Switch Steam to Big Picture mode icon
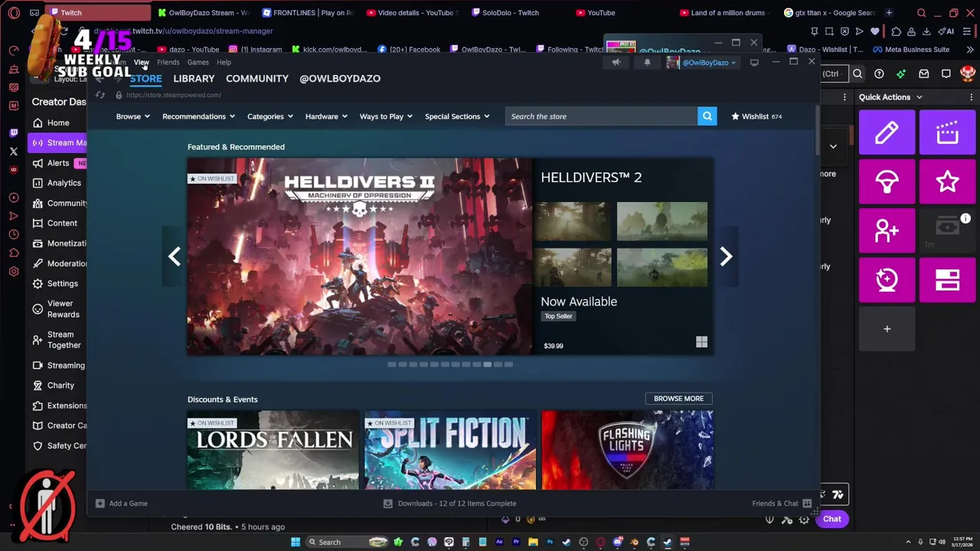The height and width of the screenshot is (551, 980). [x=754, y=63]
